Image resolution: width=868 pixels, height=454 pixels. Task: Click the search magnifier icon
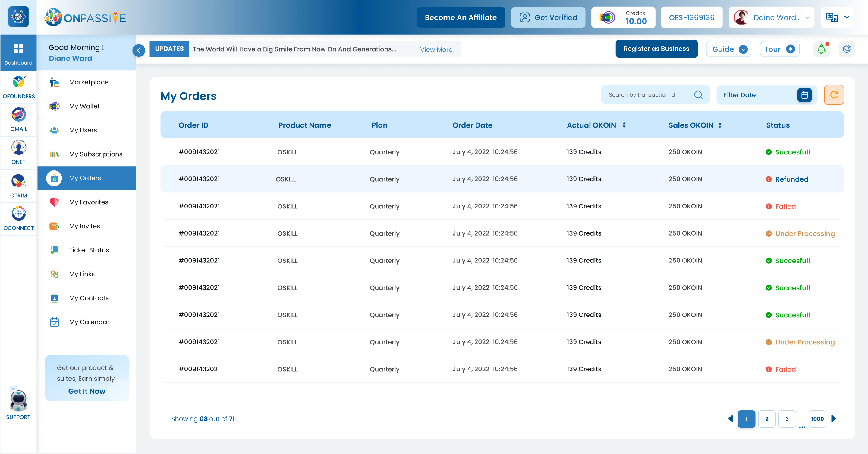coord(698,95)
